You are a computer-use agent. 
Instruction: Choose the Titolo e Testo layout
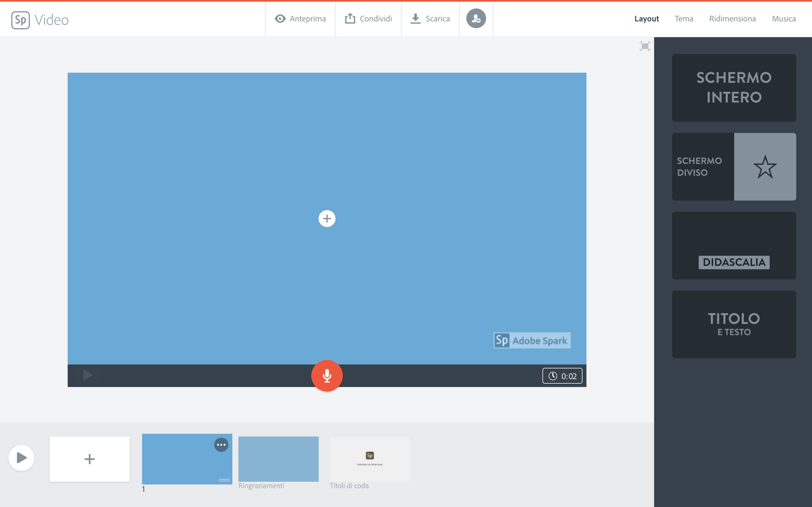pos(734,324)
